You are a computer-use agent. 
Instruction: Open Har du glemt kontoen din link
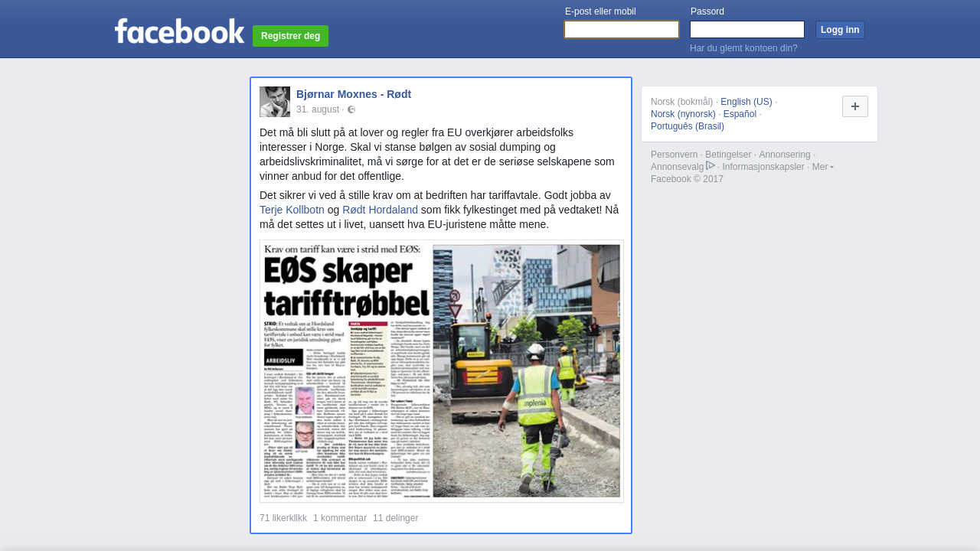point(743,48)
